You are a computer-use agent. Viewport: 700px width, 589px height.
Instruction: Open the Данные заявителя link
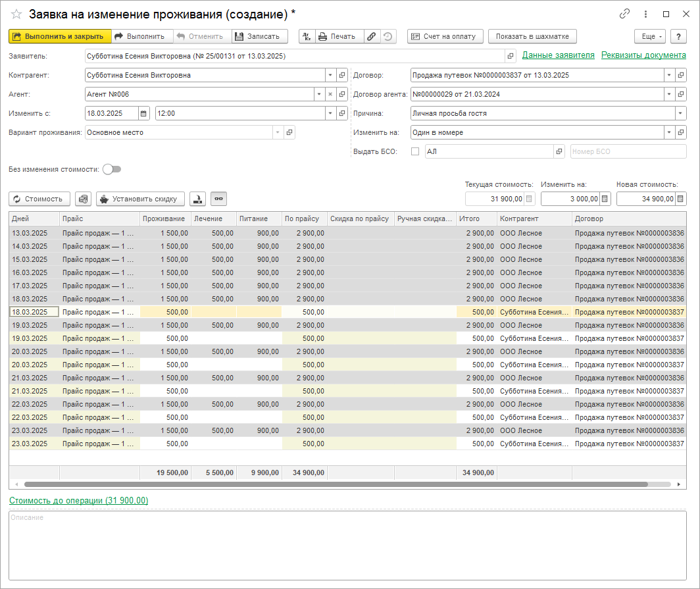point(558,55)
